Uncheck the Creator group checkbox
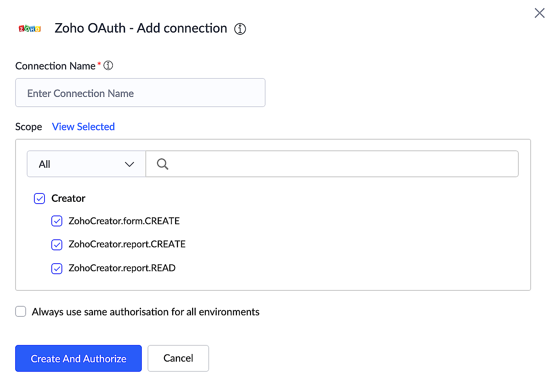The width and height of the screenshot is (552, 392). (x=39, y=199)
